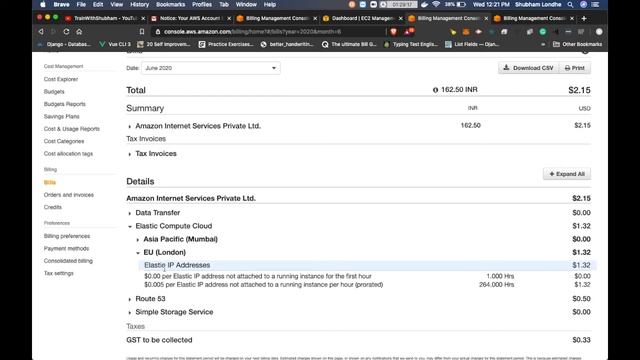Viewport: 640px width, 360px height.
Task: Close the Notice: Your AWS Account tab
Action: [x=229, y=18]
